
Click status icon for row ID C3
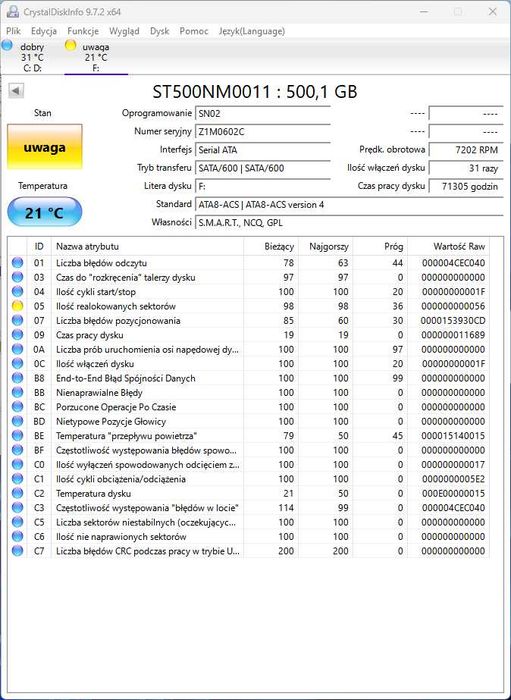[17, 508]
